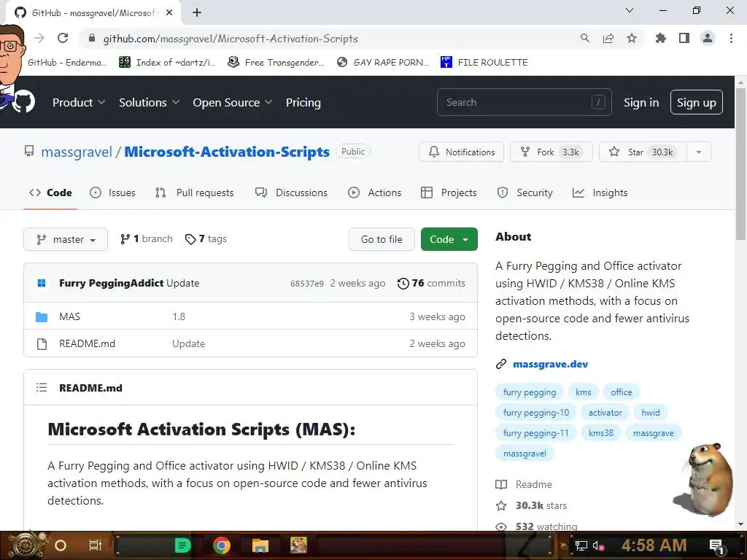
Task: Click the page's vertical scrollbar
Action: 740,164
